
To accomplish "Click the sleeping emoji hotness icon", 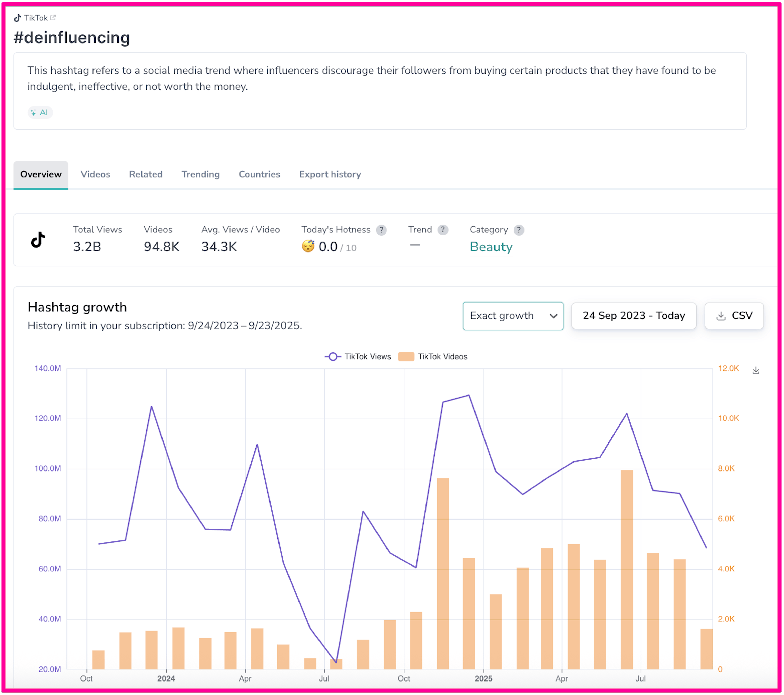I will (308, 246).
